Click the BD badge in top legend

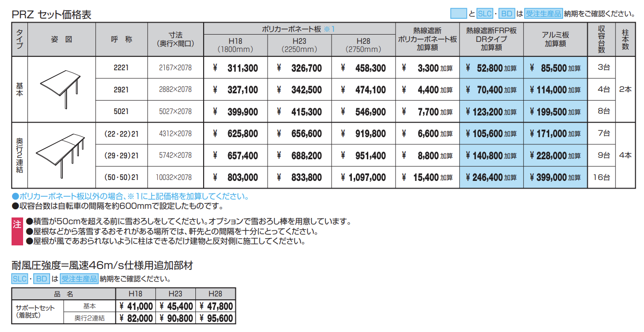507,13
